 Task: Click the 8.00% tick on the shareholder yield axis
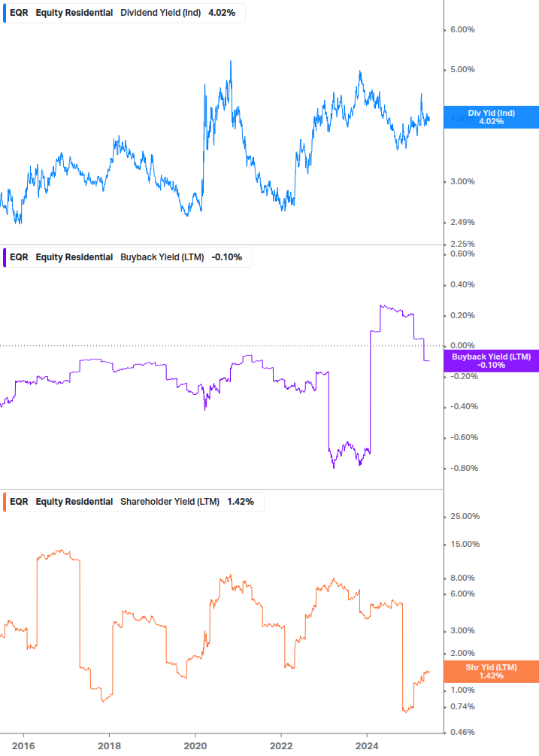[x=462, y=578]
